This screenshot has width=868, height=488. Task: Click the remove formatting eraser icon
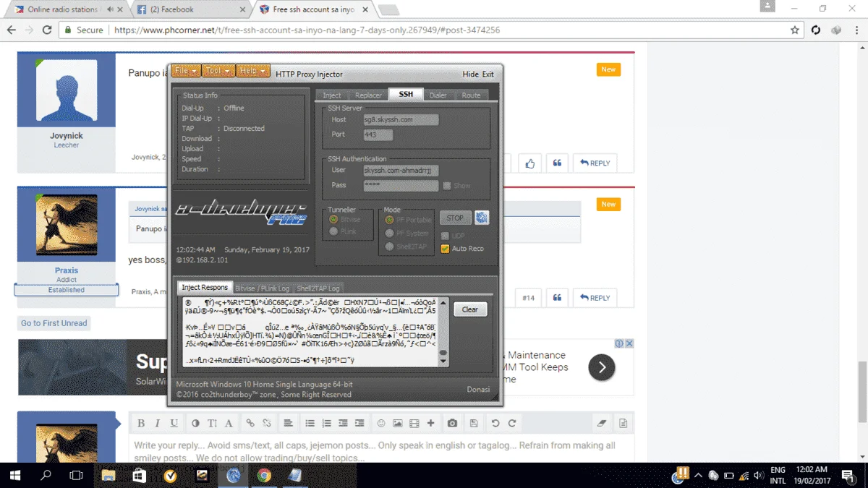602,423
